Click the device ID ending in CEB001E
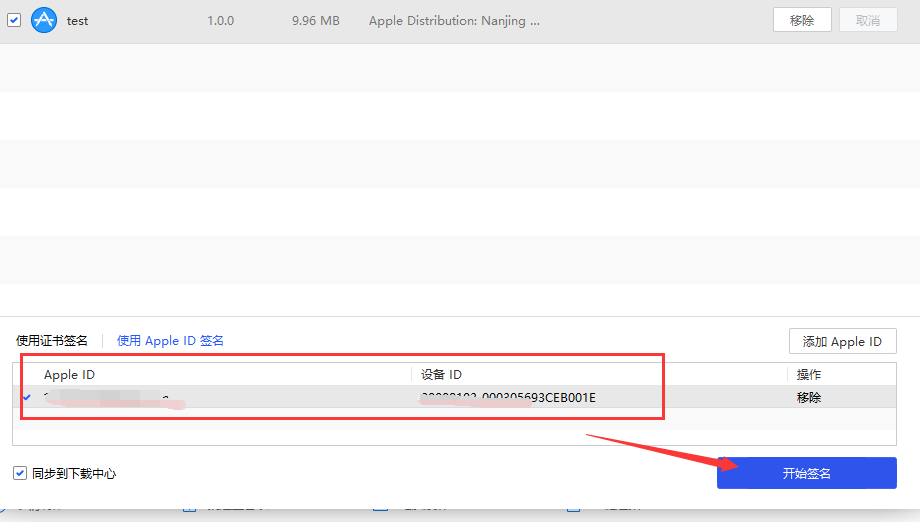Image resolution: width=920 pixels, height=522 pixels. (x=508, y=398)
